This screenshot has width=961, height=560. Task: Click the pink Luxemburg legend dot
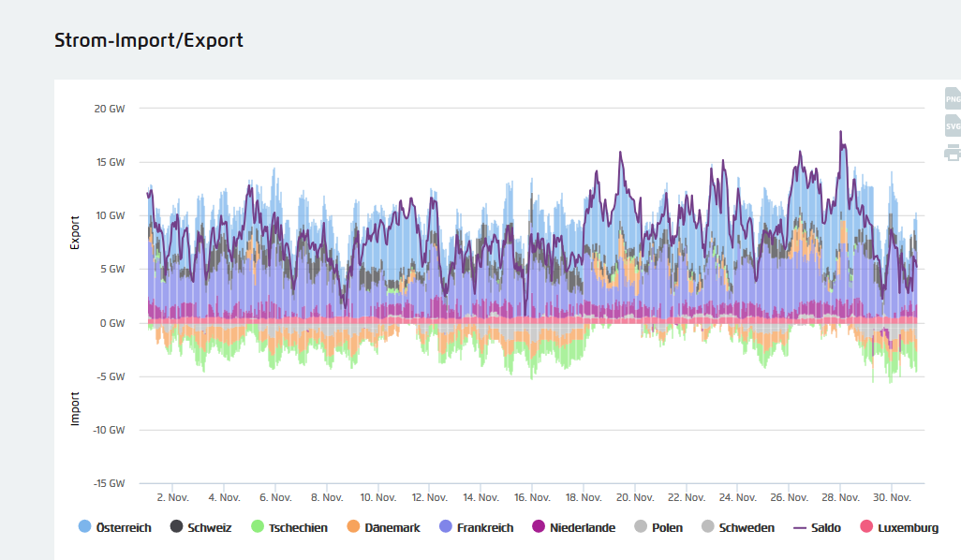866,527
